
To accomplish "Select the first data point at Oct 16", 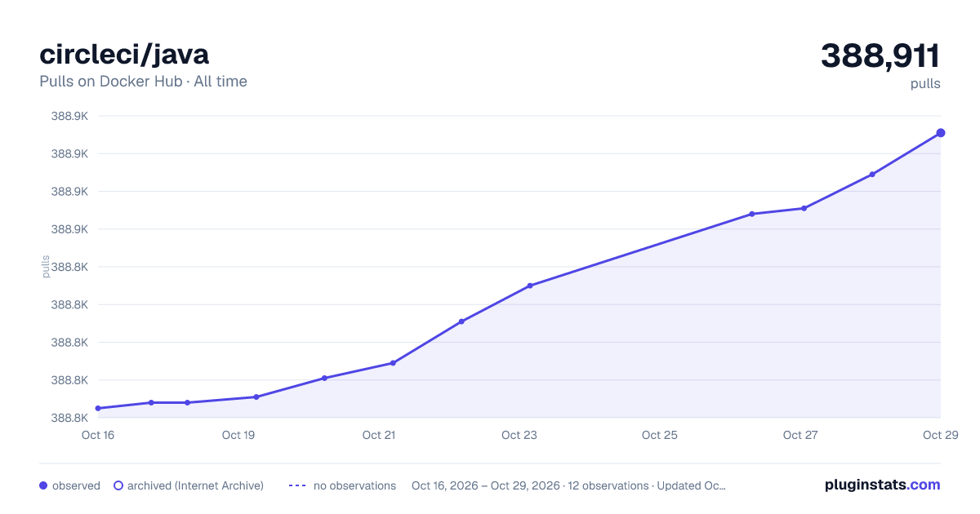I will [x=98, y=408].
